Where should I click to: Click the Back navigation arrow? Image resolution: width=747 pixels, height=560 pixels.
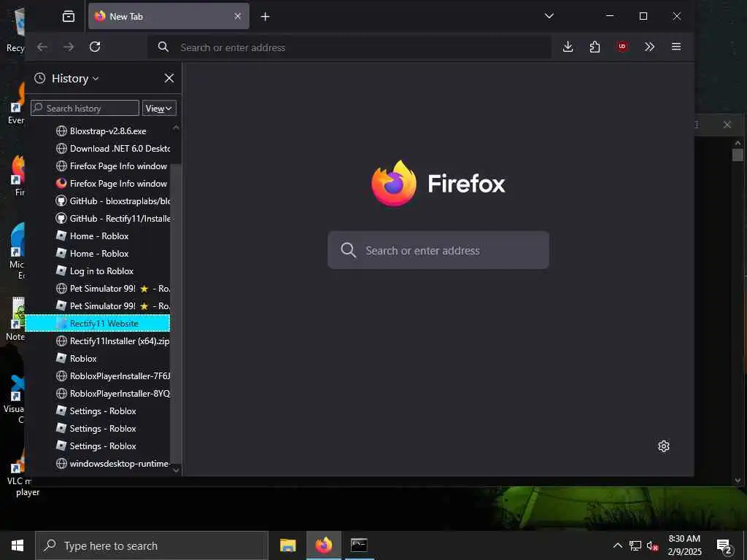pos(42,47)
